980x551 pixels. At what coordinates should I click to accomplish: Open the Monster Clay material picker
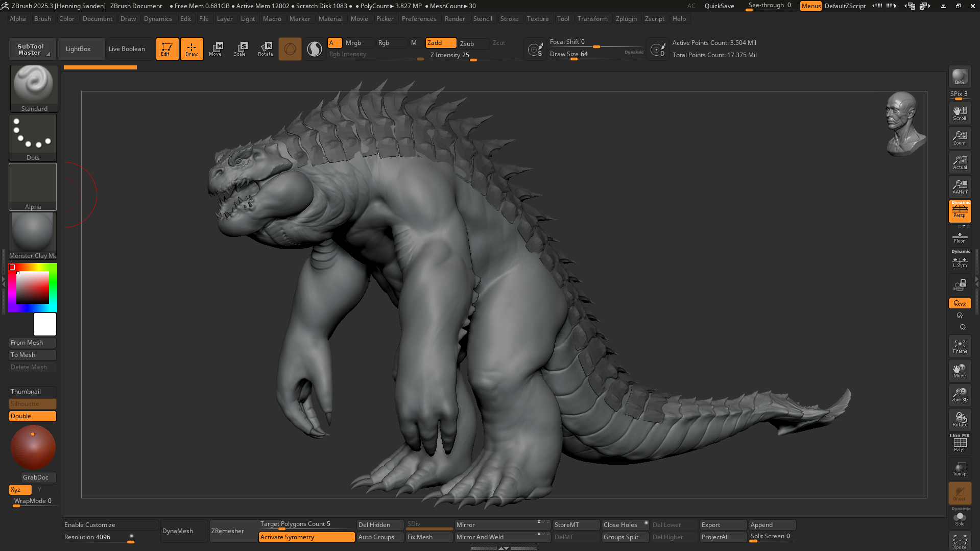point(33,236)
